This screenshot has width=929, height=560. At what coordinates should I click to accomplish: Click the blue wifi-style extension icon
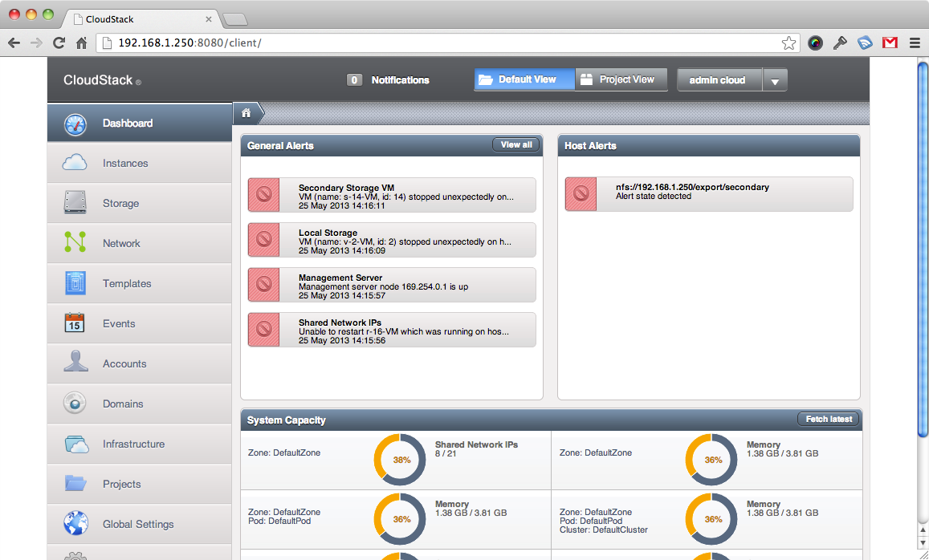click(x=865, y=43)
